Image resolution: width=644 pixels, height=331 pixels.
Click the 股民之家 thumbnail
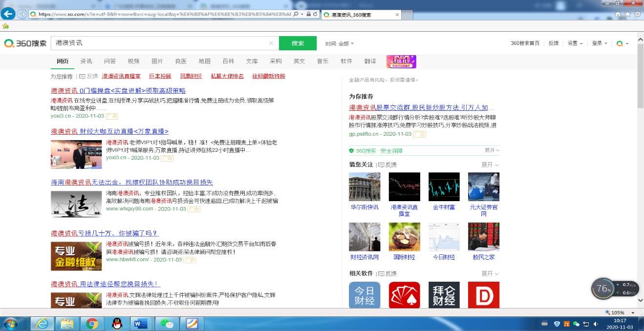point(484,237)
